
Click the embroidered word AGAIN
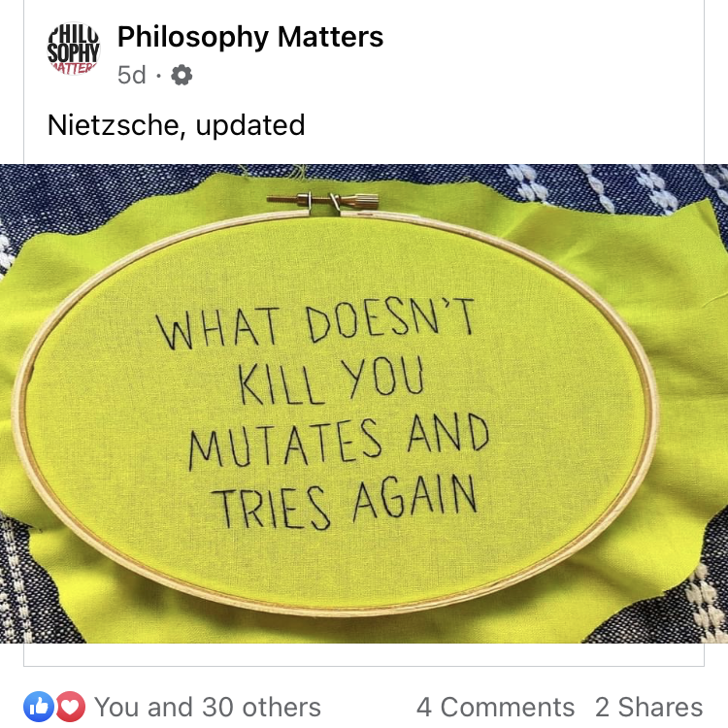tap(414, 497)
